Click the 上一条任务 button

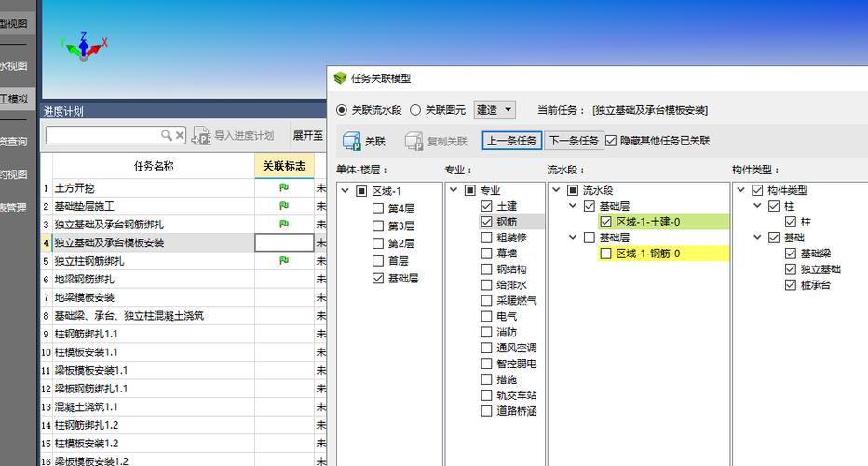[x=512, y=141]
